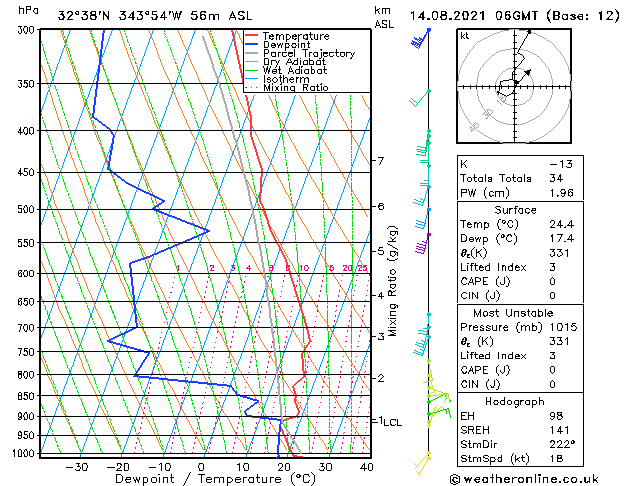Image resolution: width=629 pixels, height=486 pixels.
Task: Click the LCL marker label
Action: 392,422
